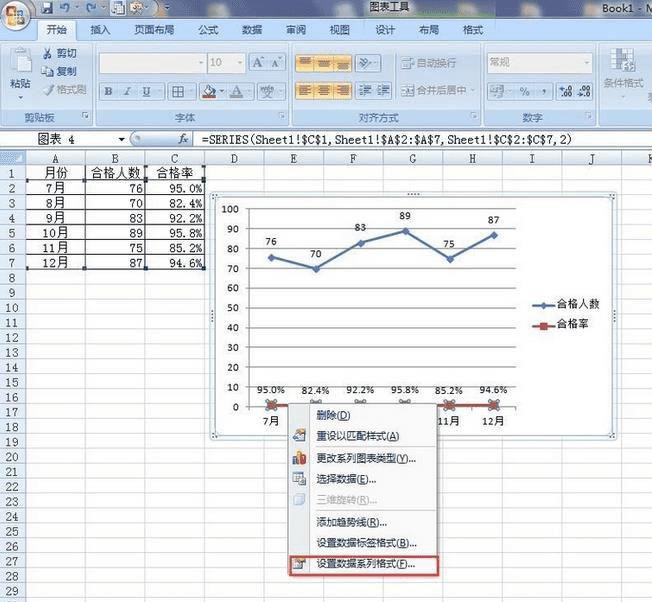Viewport: 652px width, 602px height.
Task: Expand the alignment group dialog launcher
Action: tap(474, 116)
